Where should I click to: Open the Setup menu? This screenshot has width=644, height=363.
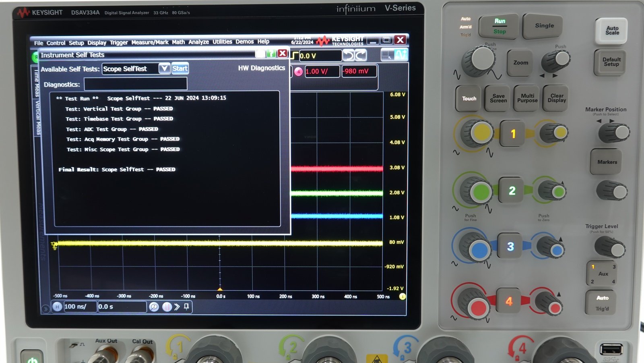[x=76, y=43]
